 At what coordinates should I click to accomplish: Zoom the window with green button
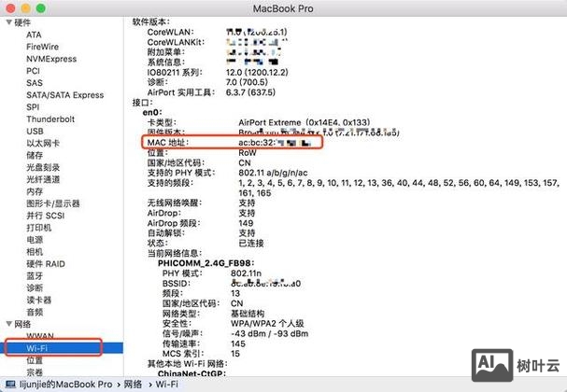pos(41,8)
